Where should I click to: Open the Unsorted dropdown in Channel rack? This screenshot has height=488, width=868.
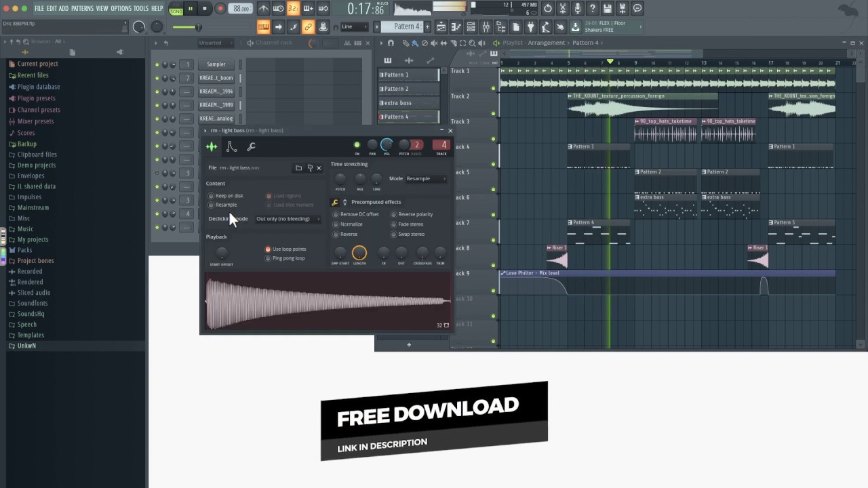coord(216,43)
